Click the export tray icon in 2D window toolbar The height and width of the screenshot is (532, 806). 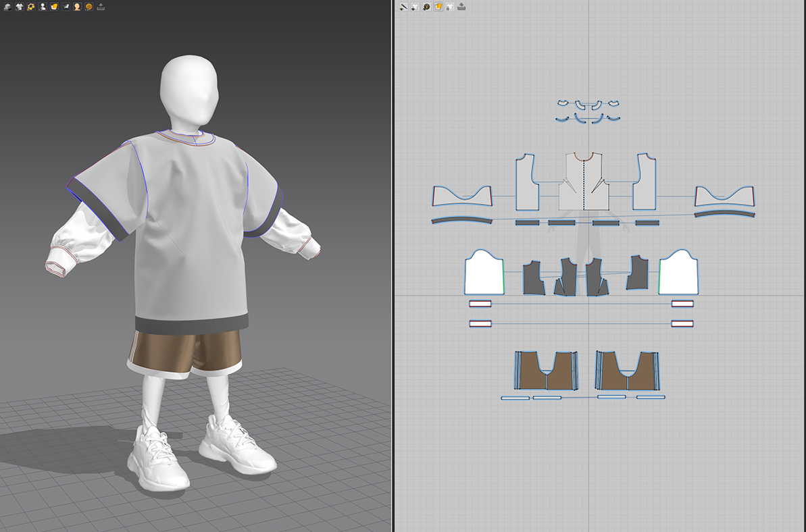[x=461, y=7]
